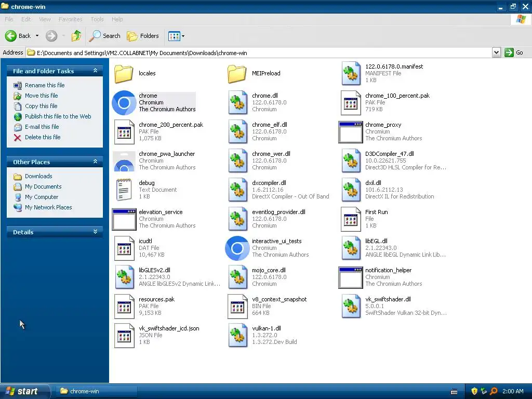Click Publish this file to the Web
This screenshot has width=532, height=399.
click(58, 116)
